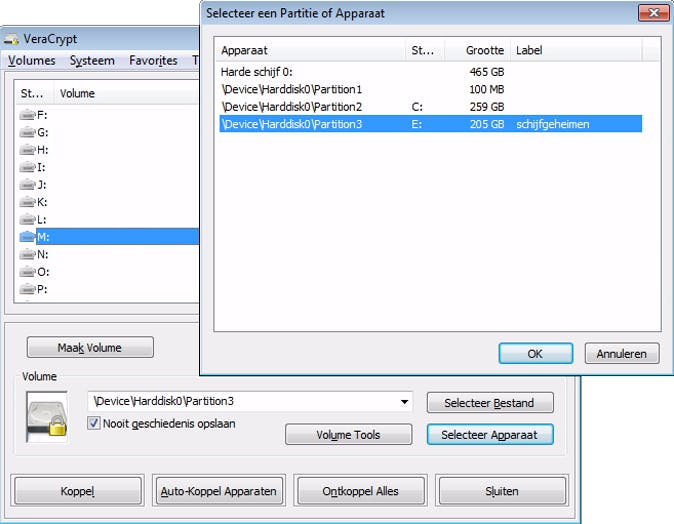Click the O: drive icon in VeraCrypt list

tap(27, 272)
